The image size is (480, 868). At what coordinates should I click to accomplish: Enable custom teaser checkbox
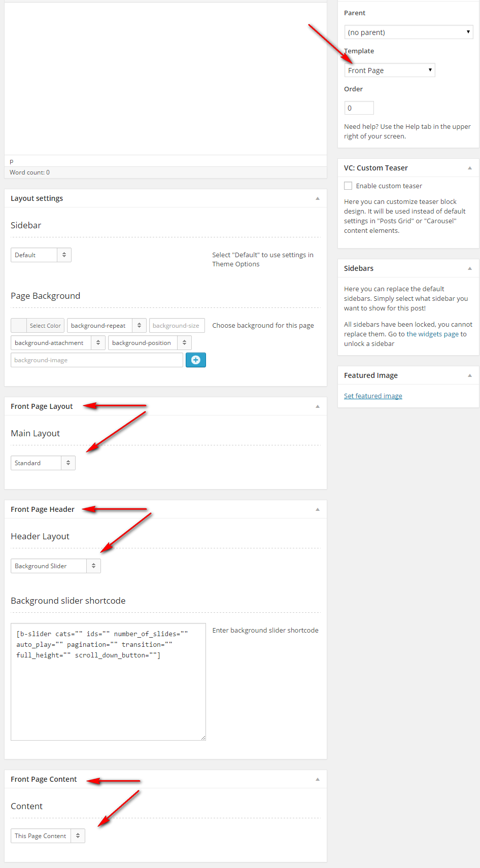(x=348, y=186)
